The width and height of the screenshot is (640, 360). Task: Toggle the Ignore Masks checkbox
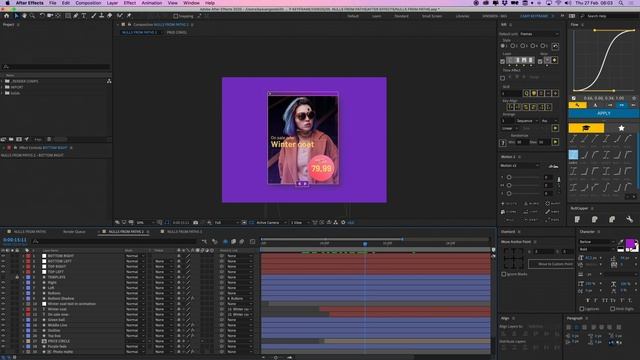click(503, 274)
